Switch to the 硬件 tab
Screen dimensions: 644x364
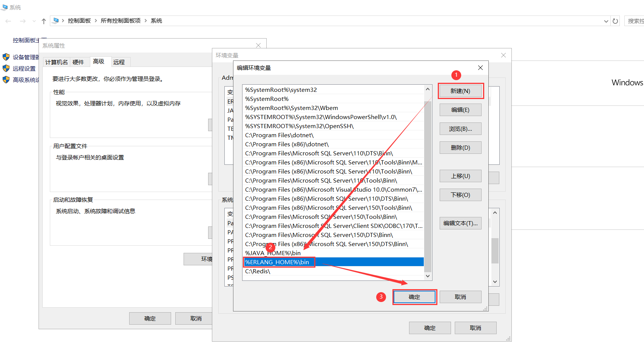tap(78, 62)
